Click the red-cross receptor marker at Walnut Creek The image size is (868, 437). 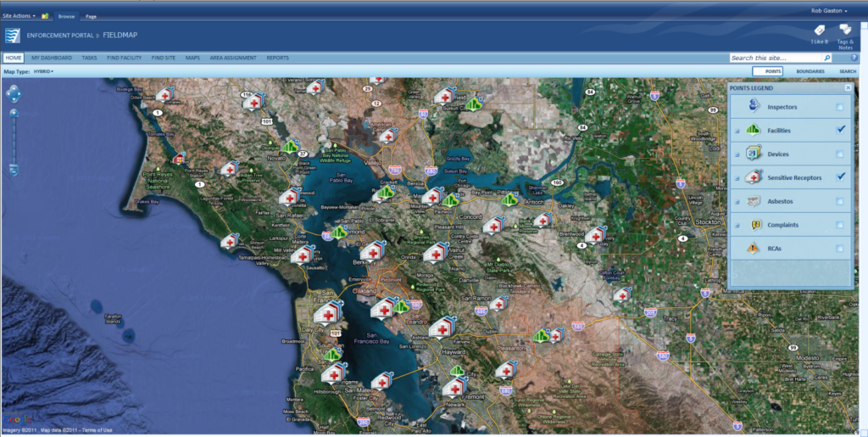(437, 253)
